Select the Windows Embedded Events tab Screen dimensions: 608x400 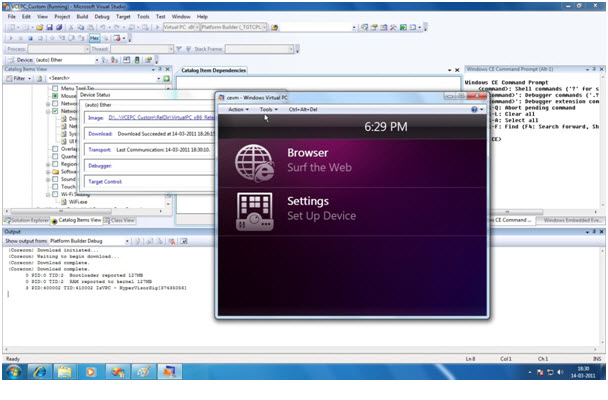(572, 221)
